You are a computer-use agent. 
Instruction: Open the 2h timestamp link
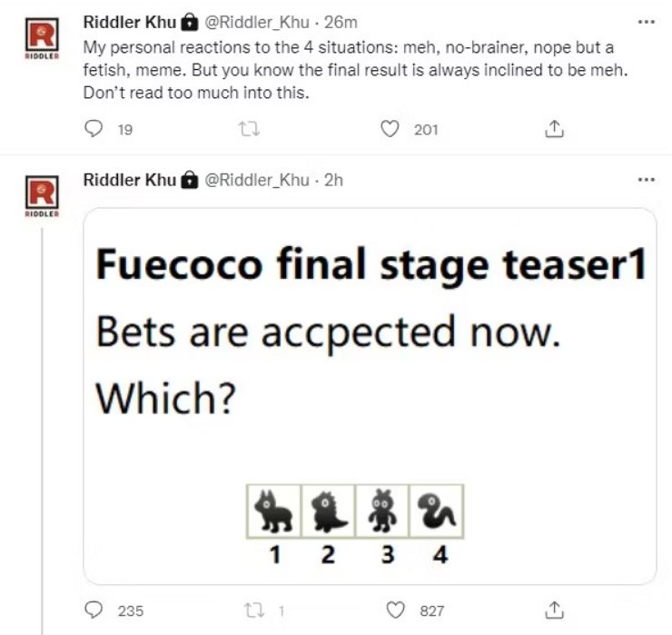334,180
